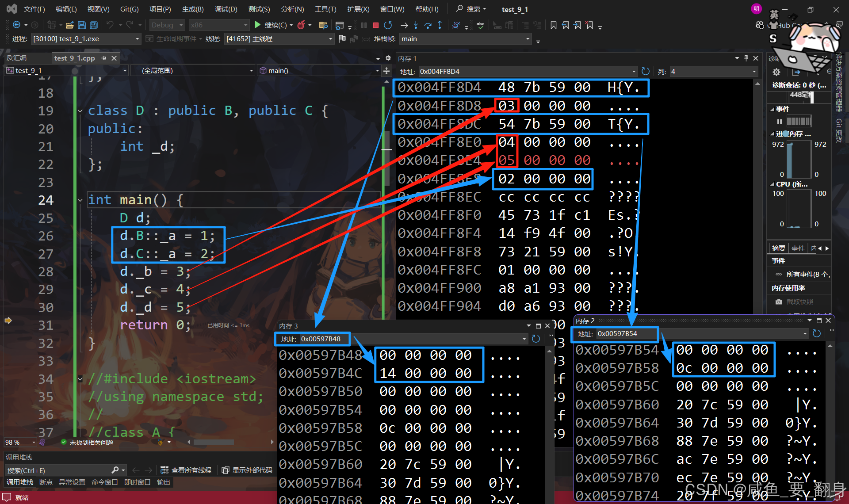Toggle auto-hide pin on Memory 1 panel
Viewport: 849px width, 504px height.
pyautogui.click(x=746, y=58)
